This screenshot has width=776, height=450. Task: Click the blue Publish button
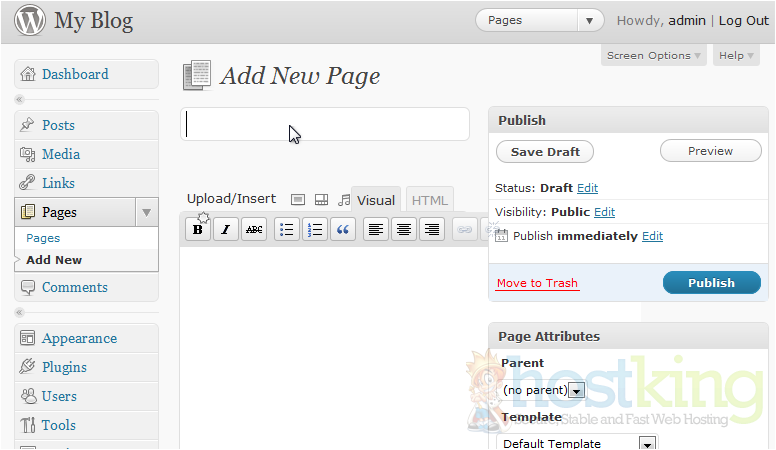click(x=711, y=283)
